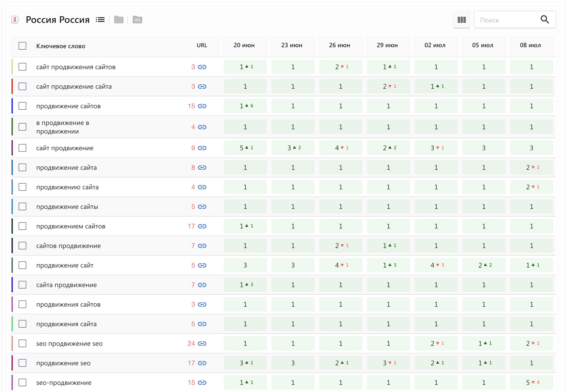Open URL link for 'продвижение сайтов'

coord(202,106)
